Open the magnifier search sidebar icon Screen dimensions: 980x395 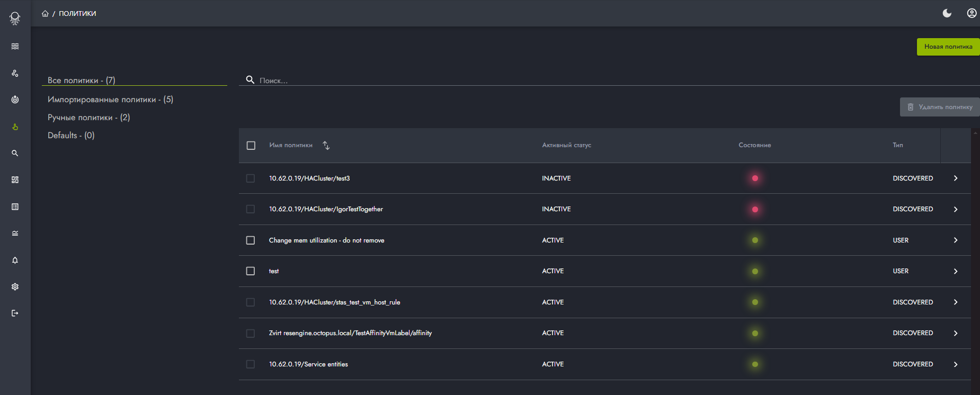coord(15,153)
